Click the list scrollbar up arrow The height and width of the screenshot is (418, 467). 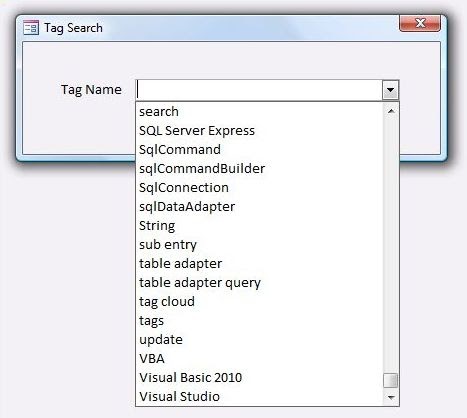391,111
